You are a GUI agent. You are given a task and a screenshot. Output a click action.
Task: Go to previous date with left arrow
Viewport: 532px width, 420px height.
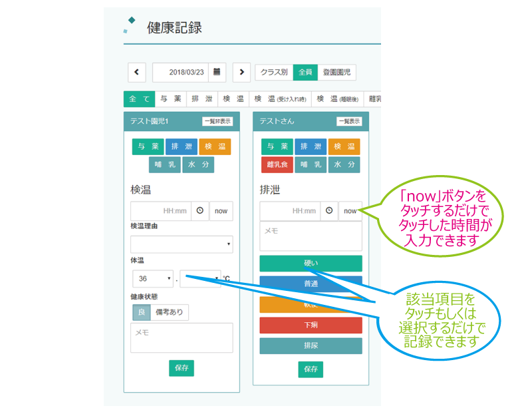coord(136,72)
